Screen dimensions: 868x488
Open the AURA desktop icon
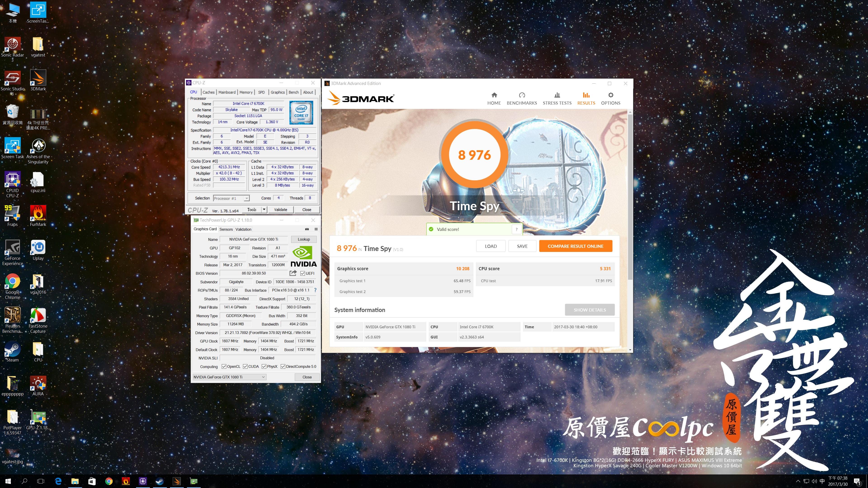[x=38, y=386]
